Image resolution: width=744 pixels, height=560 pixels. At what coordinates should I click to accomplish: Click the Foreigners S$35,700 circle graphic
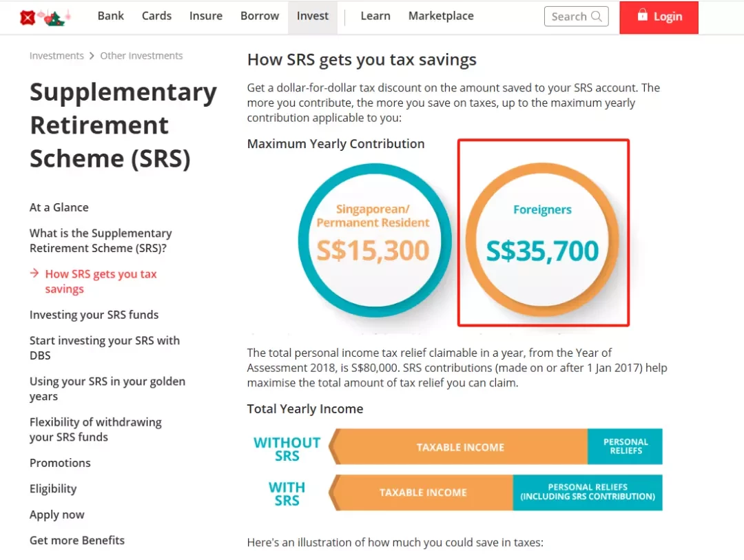coord(542,240)
